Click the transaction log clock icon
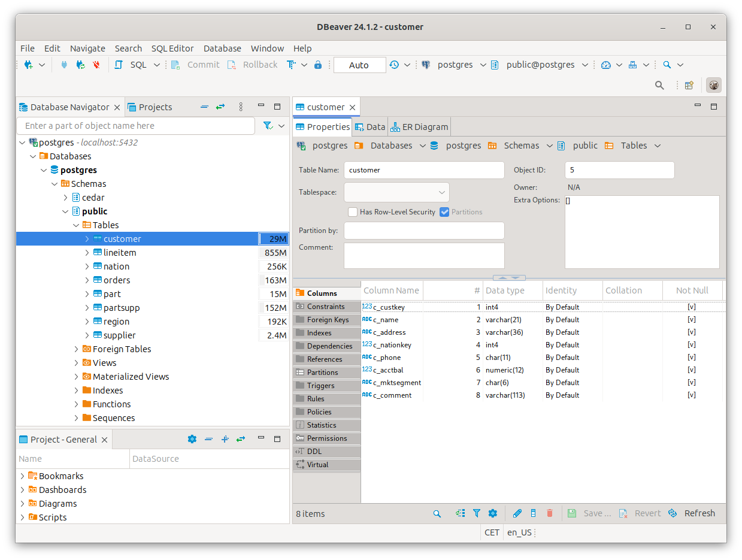This screenshot has height=560, width=742. (394, 65)
